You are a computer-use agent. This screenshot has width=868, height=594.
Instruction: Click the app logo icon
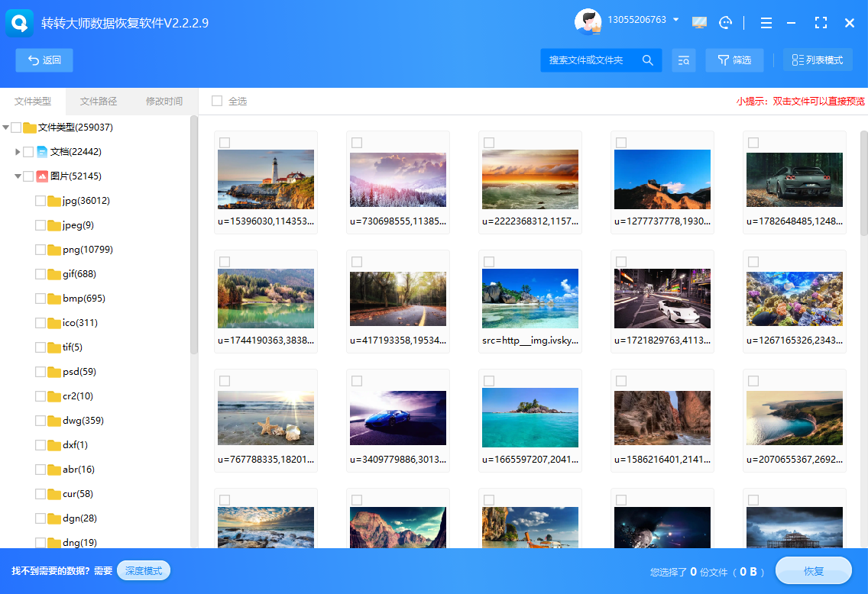[19, 23]
